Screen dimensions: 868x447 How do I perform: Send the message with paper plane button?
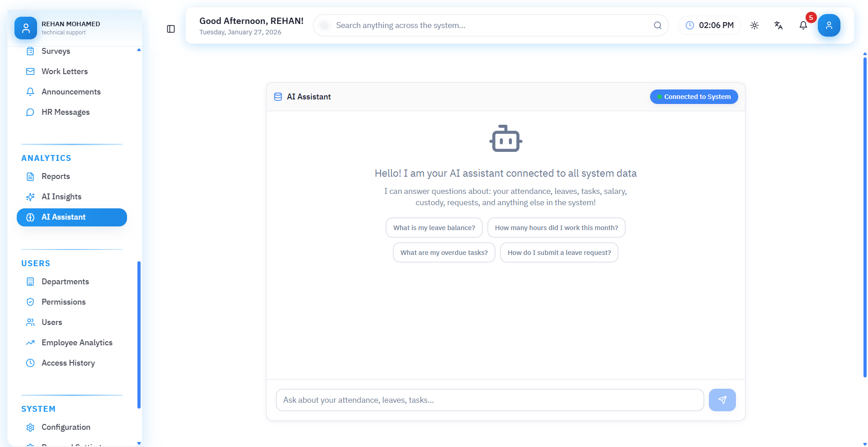pos(722,400)
